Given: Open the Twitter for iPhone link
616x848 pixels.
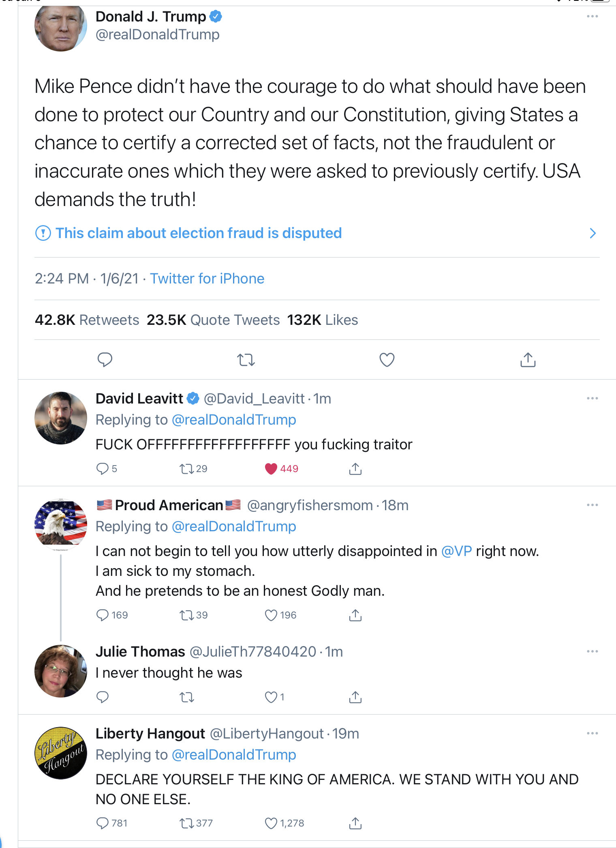Looking at the screenshot, I should point(207,279).
